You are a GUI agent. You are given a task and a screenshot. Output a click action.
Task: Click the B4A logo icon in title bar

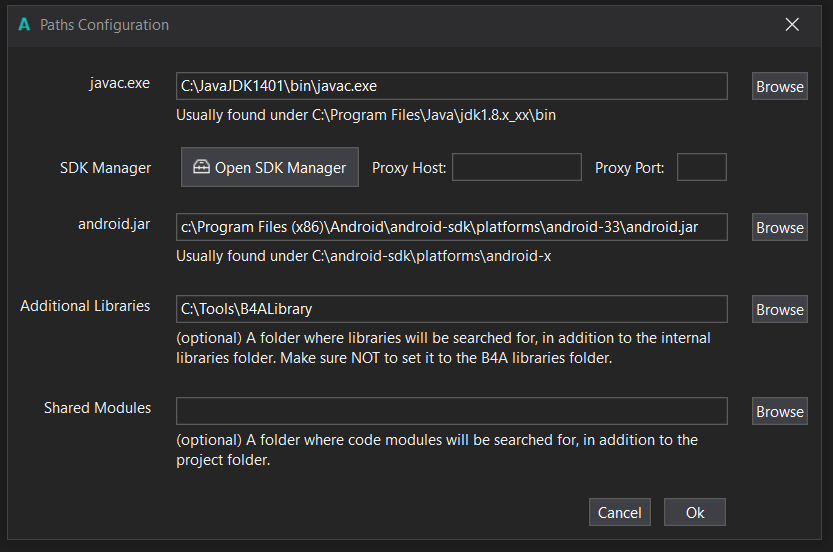click(24, 25)
